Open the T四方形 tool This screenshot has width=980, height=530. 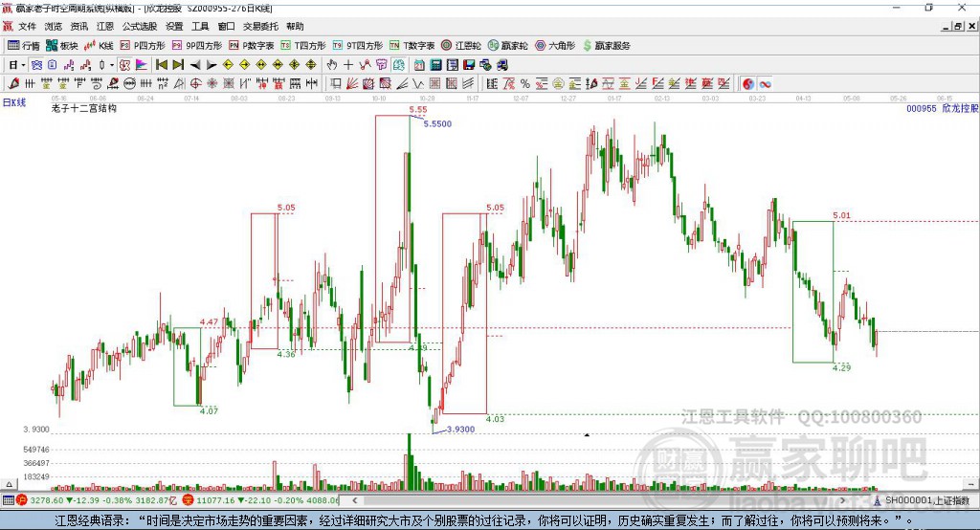[x=303, y=46]
